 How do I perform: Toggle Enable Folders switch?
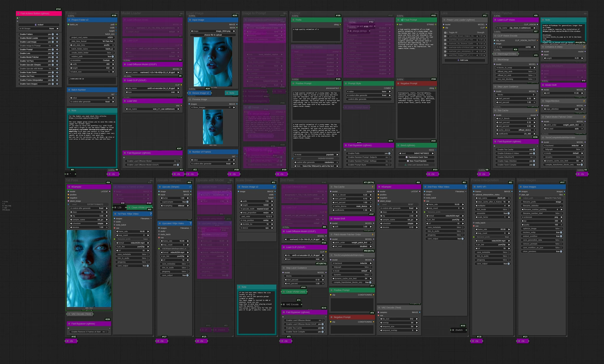point(53,34)
